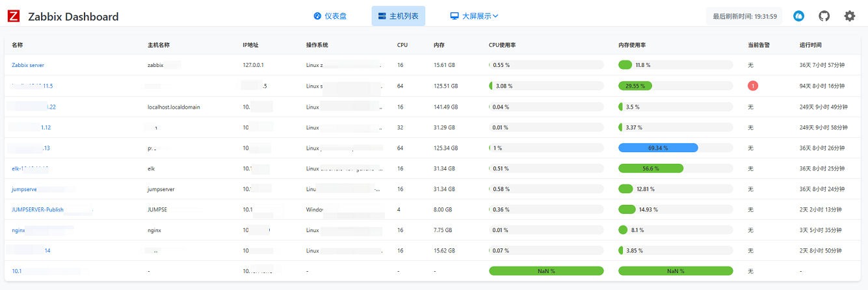Open the Zabbix server host link

point(28,65)
